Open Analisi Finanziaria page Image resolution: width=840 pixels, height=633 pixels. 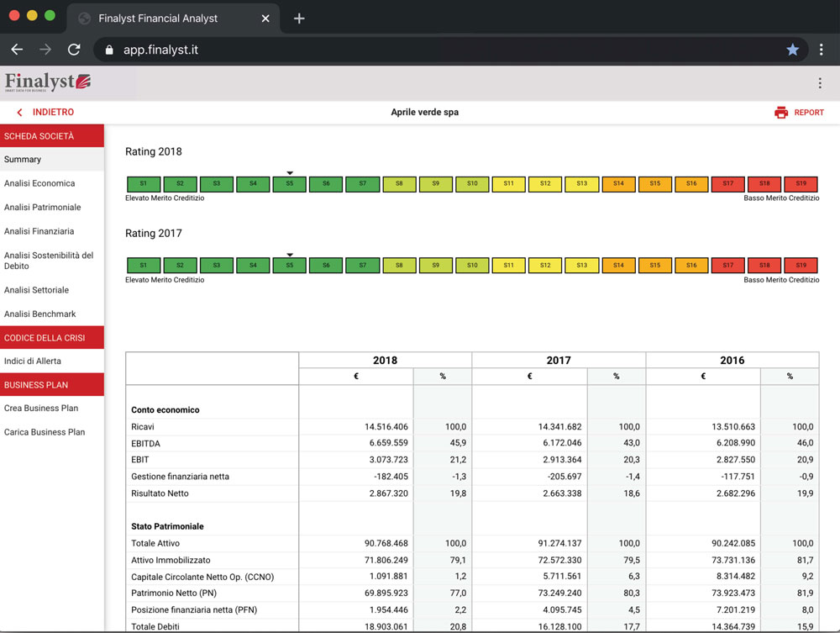(39, 231)
